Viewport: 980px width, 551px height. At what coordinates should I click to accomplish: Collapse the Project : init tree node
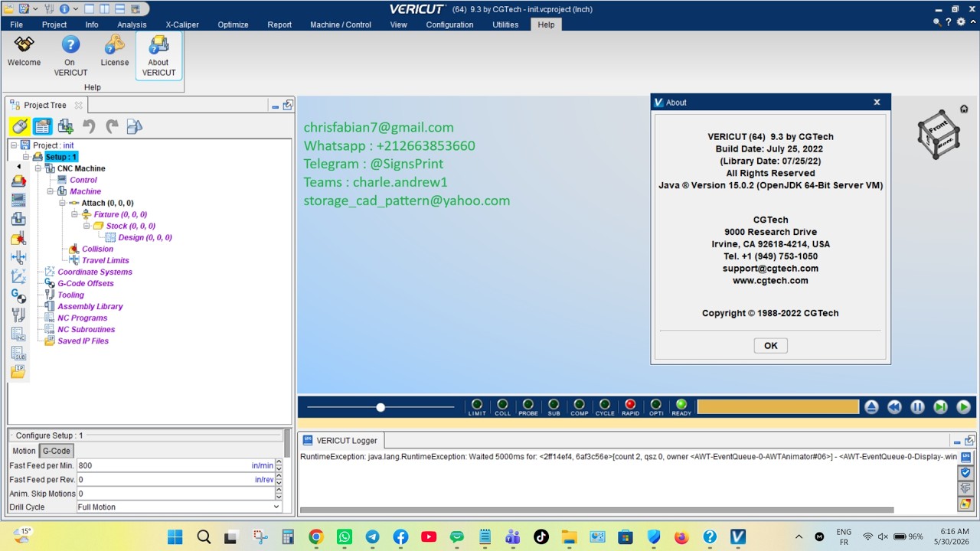pos(14,145)
